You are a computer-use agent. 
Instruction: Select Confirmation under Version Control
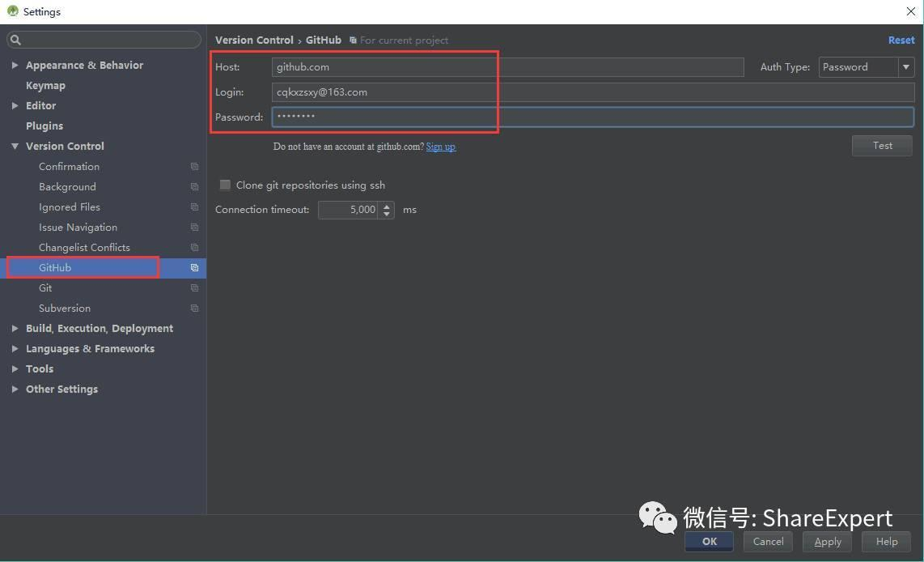click(69, 167)
